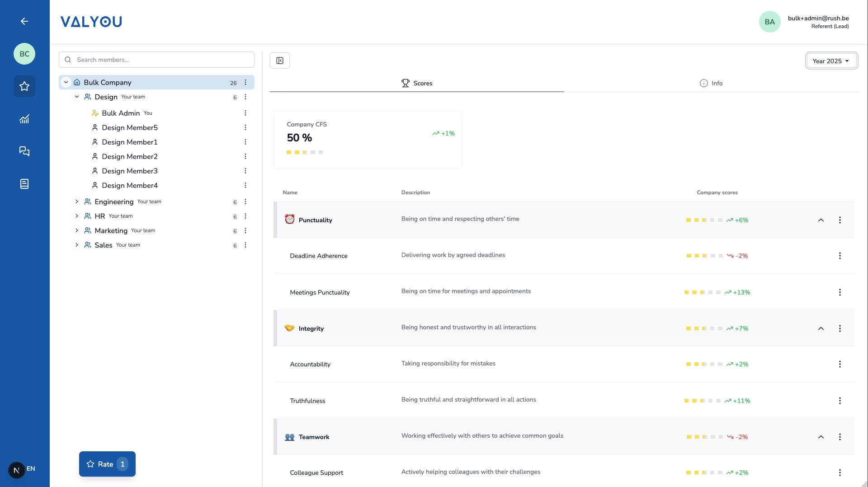Screen dimensions: 868x487
Task: Open the kebab menu on the Colleague Support row
Action: click(840, 473)
